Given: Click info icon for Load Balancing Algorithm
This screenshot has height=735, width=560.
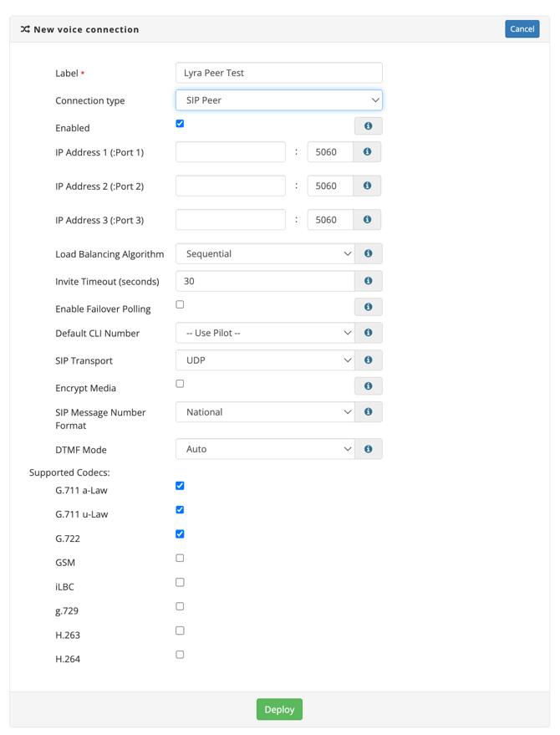Looking at the screenshot, I should [368, 253].
